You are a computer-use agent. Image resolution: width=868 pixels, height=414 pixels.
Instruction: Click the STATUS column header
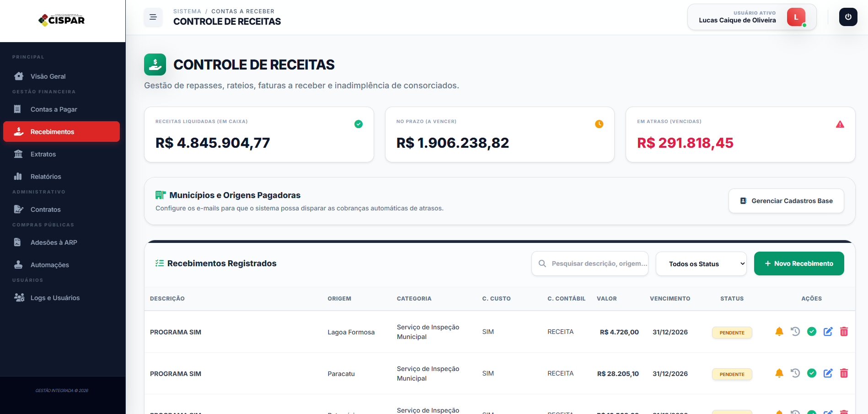point(732,299)
